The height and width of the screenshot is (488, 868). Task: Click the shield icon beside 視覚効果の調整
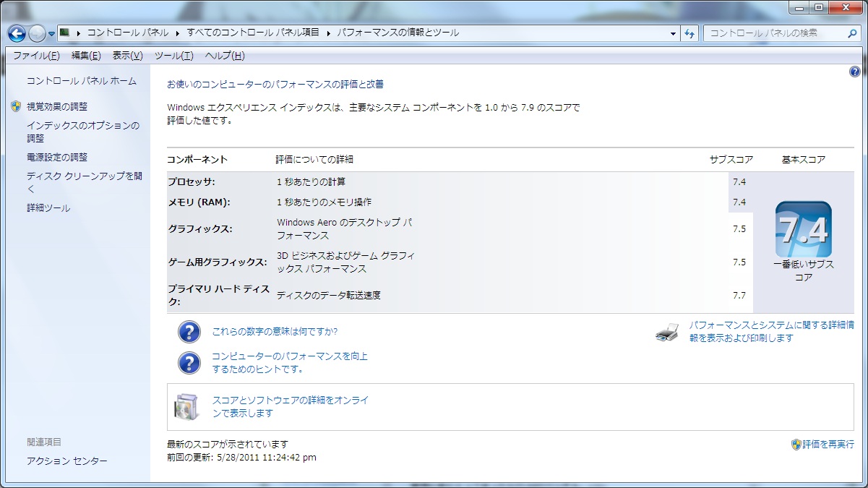tap(17, 106)
